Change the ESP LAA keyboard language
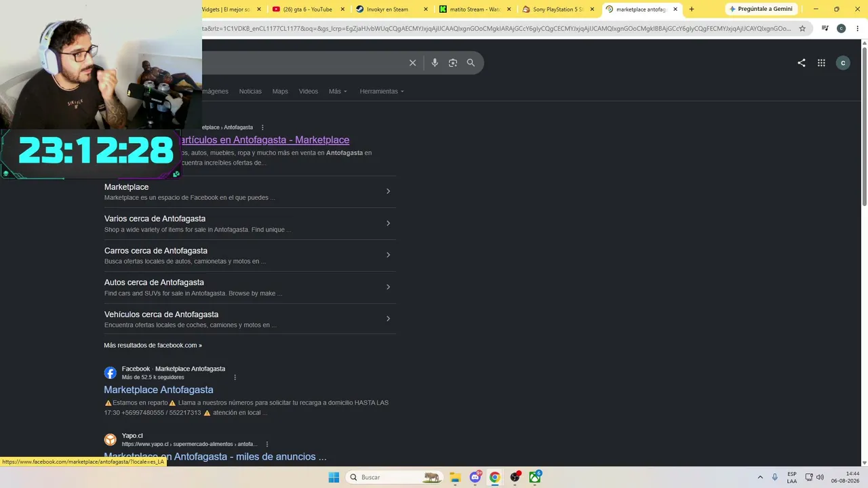This screenshot has width=868, height=488. (x=792, y=477)
